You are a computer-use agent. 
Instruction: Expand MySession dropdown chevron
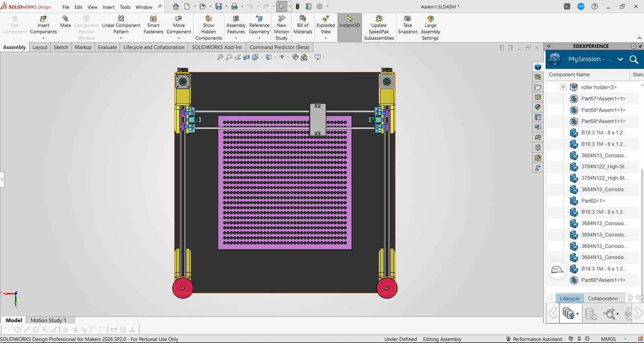[x=620, y=59]
